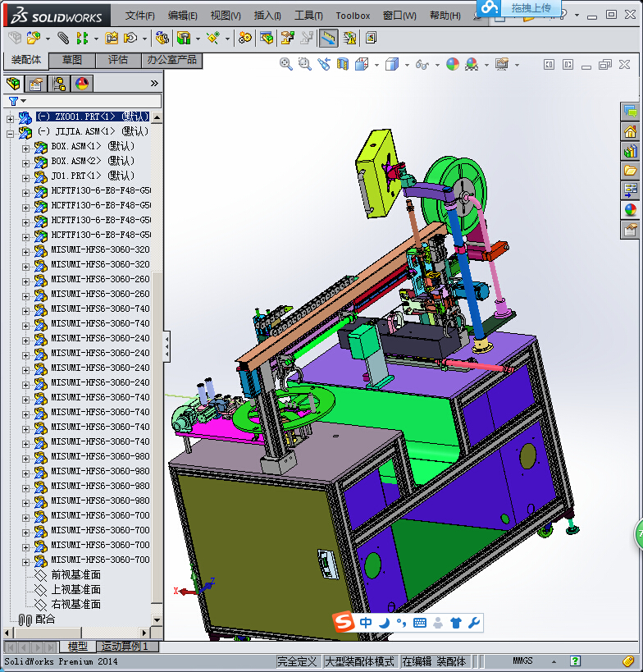The image size is (643, 672).
Task: Switch to the PropertyManager tab icon
Action: point(36,83)
